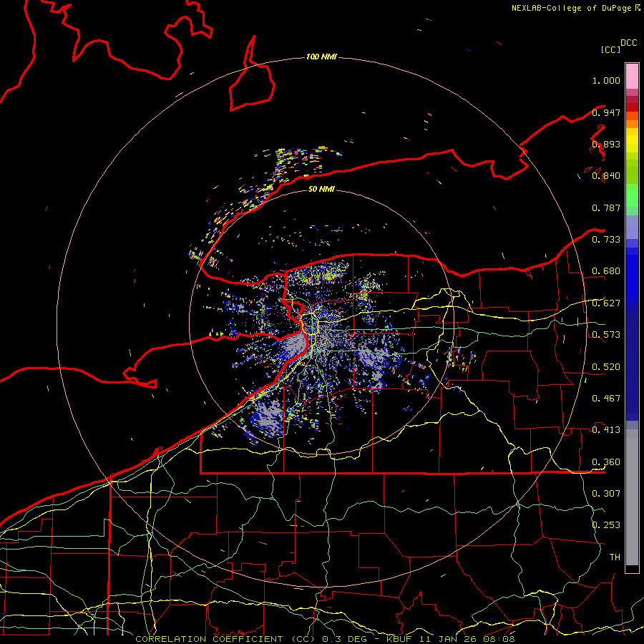Screen dimensions: 644x644
Task: Select the 0.627 scale value
Action: (606, 303)
